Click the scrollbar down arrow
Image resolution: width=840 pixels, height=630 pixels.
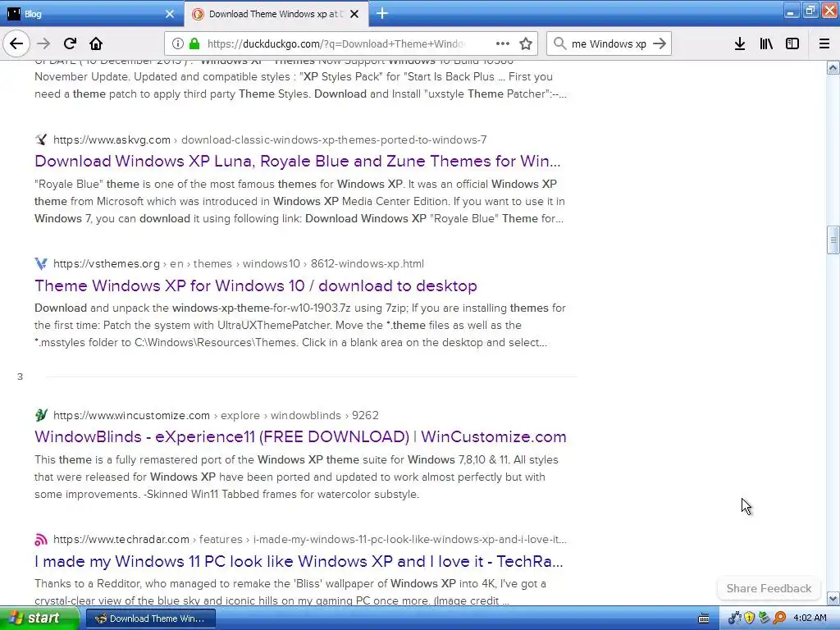833,598
